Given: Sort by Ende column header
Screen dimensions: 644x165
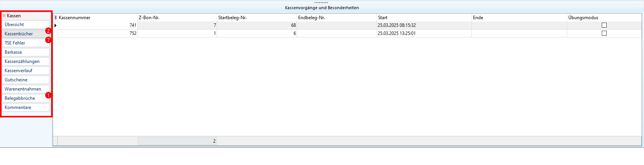Looking at the screenshot, I should pos(520,18).
